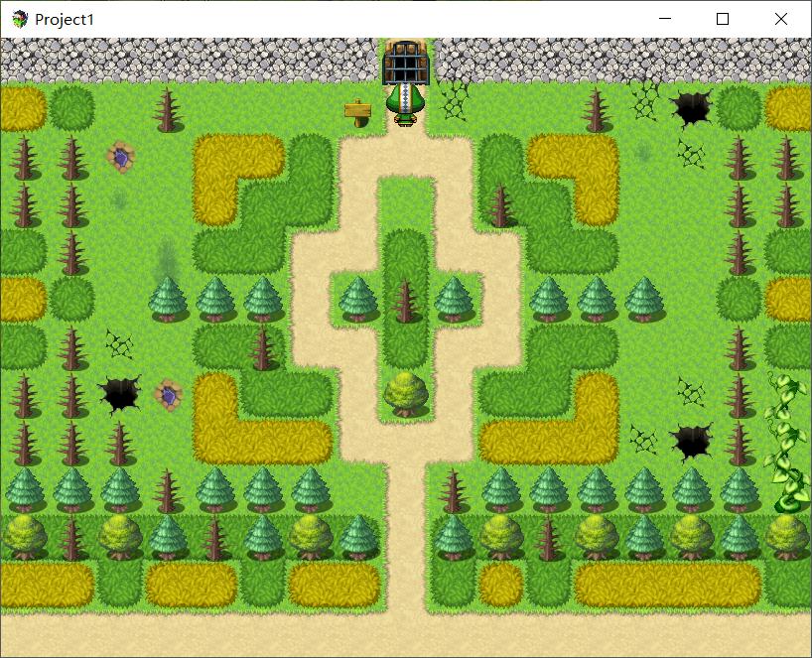This screenshot has height=658, width=812.
Task: Click the round yellow-green tree on the central island
Action: coord(405,394)
